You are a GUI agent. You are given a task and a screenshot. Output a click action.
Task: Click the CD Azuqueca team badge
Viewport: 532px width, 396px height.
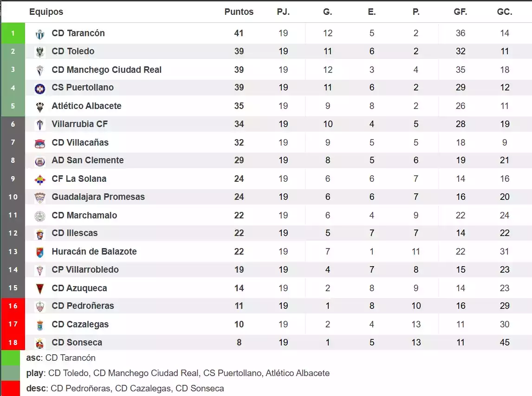tap(40, 289)
